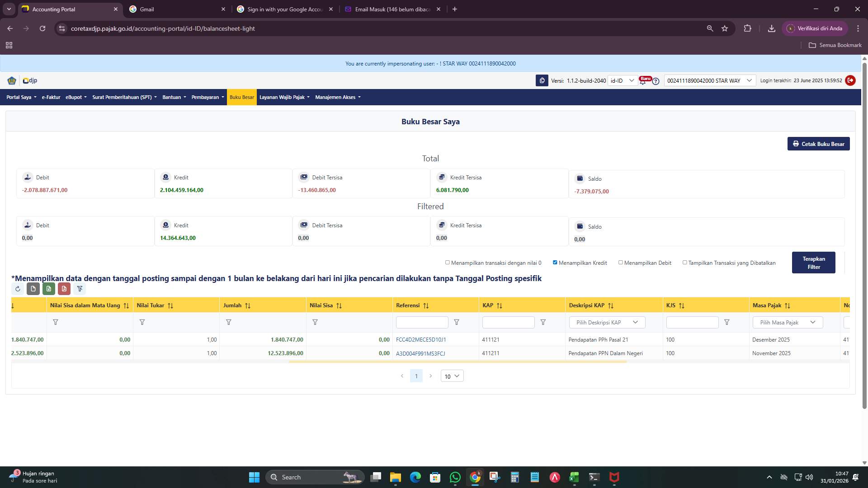
Task: Clear all column filters using funnel icon
Action: tap(80, 289)
